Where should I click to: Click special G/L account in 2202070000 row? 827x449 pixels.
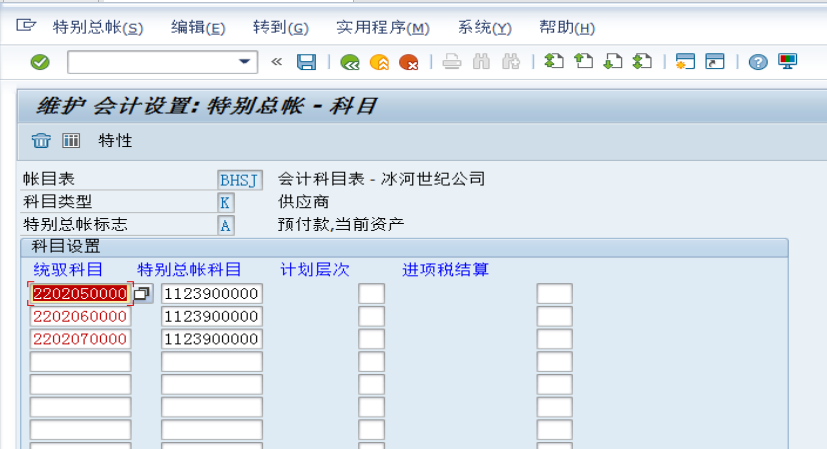tap(211, 339)
